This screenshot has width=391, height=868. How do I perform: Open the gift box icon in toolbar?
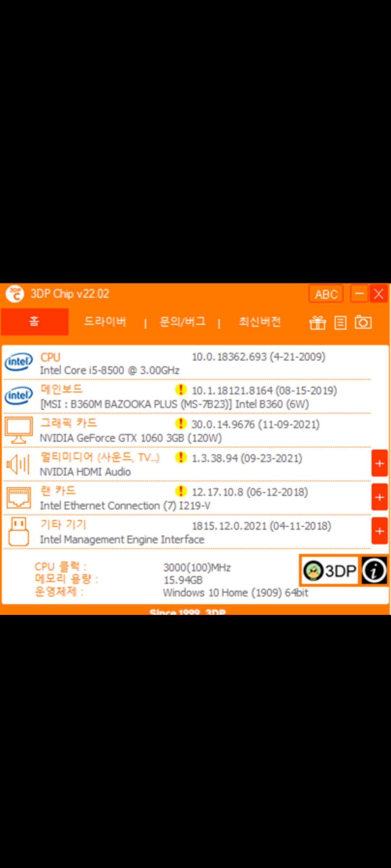coord(318,322)
